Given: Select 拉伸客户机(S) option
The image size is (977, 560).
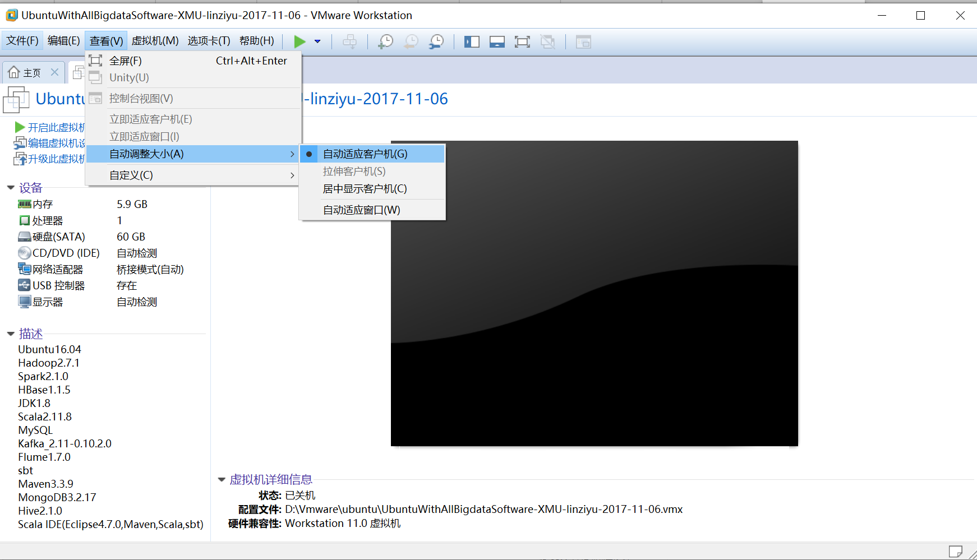Looking at the screenshot, I should [372, 172].
